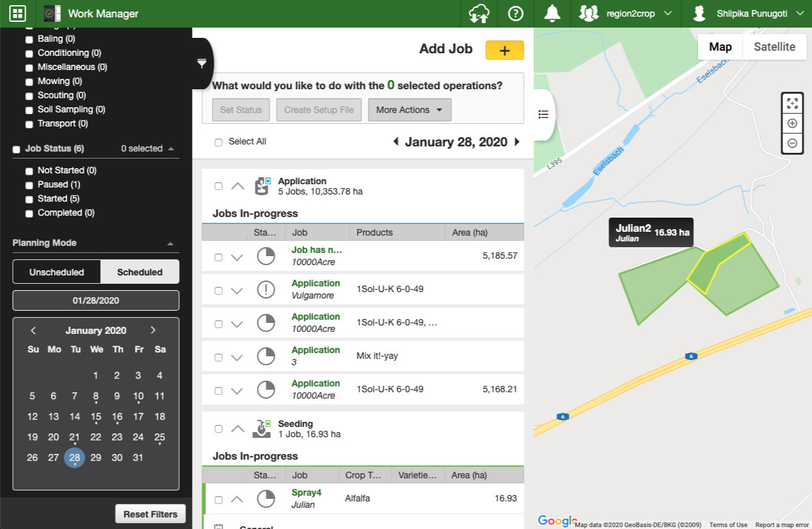
Task: Switch to Satellite map view
Action: [x=774, y=47]
